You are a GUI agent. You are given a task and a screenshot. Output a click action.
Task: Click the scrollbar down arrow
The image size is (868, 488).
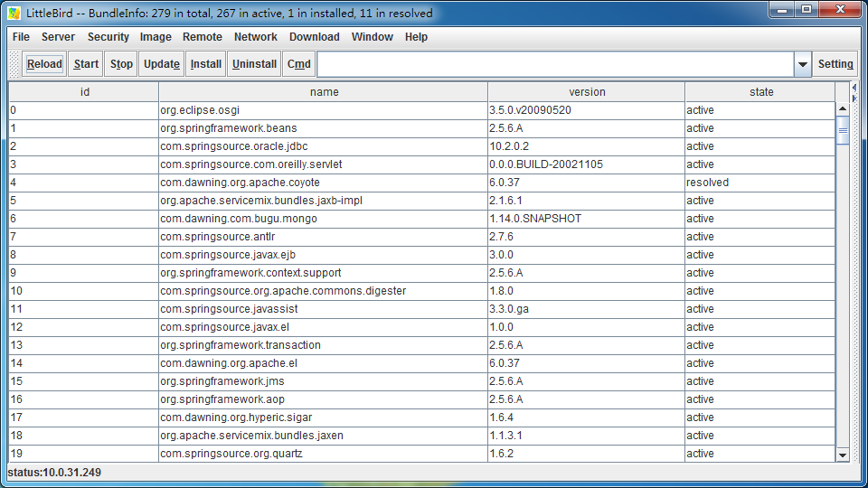pyautogui.click(x=843, y=455)
